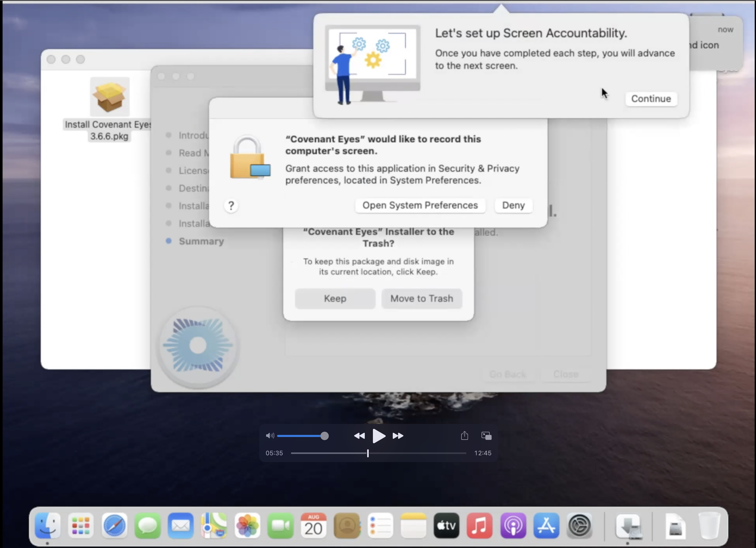Keep the Covenant Eyes installer package
This screenshot has height=548, width=756.
335,298
